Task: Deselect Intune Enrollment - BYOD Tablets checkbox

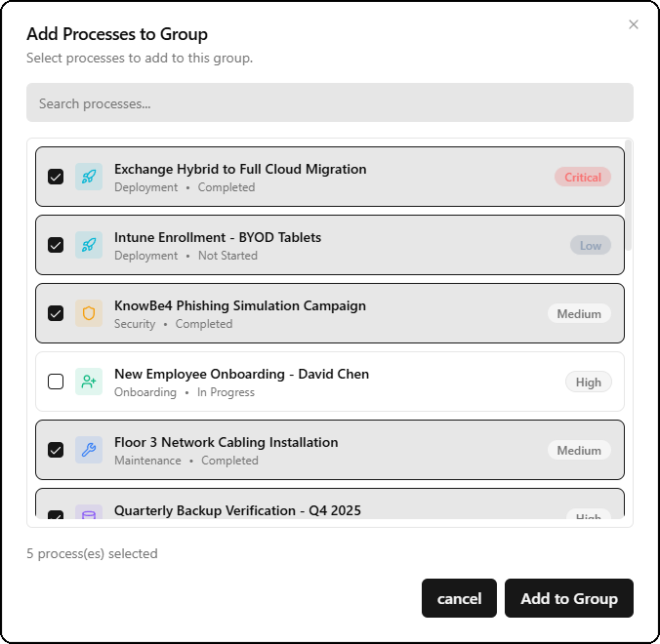Action: [56, 245]
